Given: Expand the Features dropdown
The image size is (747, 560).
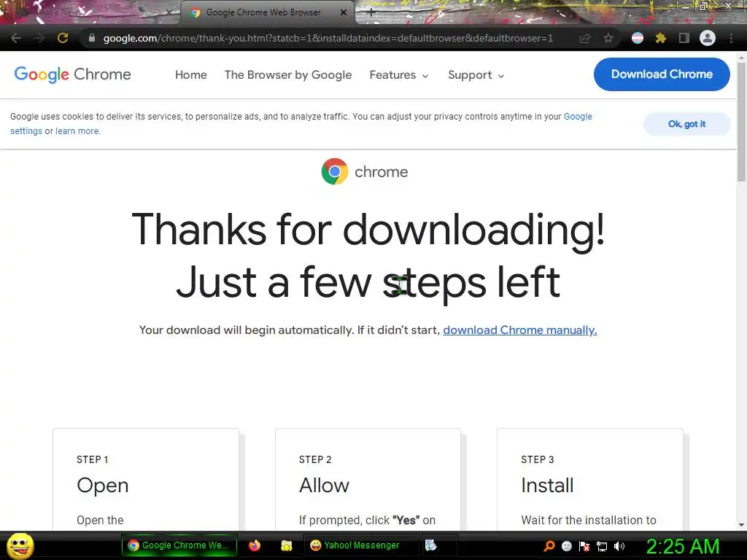Looking at the screenshot, I should [x=399, y=75].
